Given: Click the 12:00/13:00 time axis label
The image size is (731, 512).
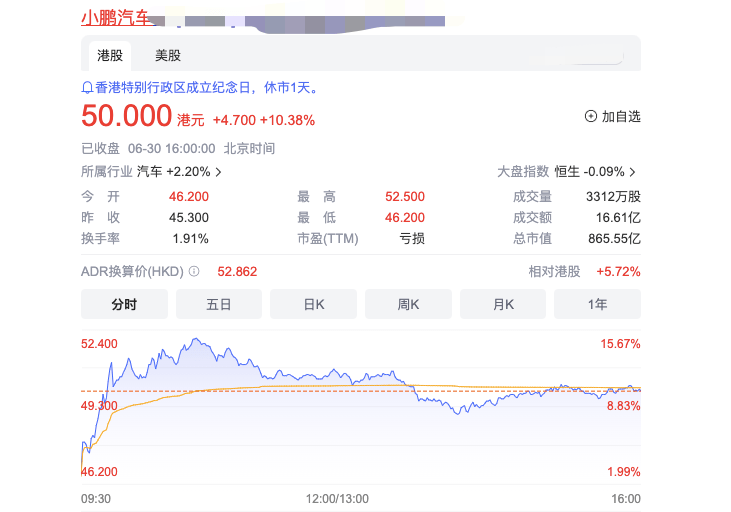Looking at the screenshot, I should 337,499.
